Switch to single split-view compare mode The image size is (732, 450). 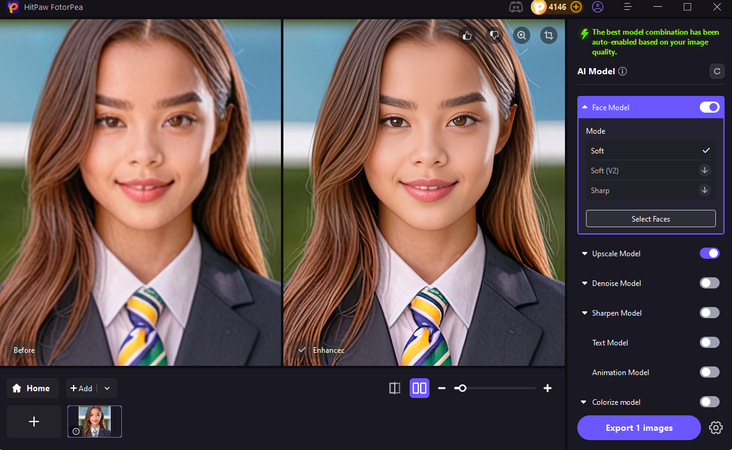click(394, 388)
